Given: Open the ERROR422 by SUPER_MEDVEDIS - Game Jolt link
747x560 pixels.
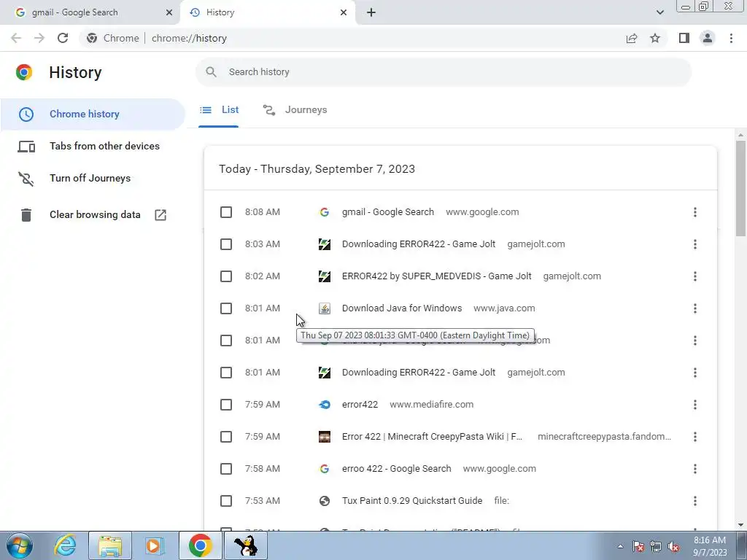Looking at the screenshot, I should (436, 276).
